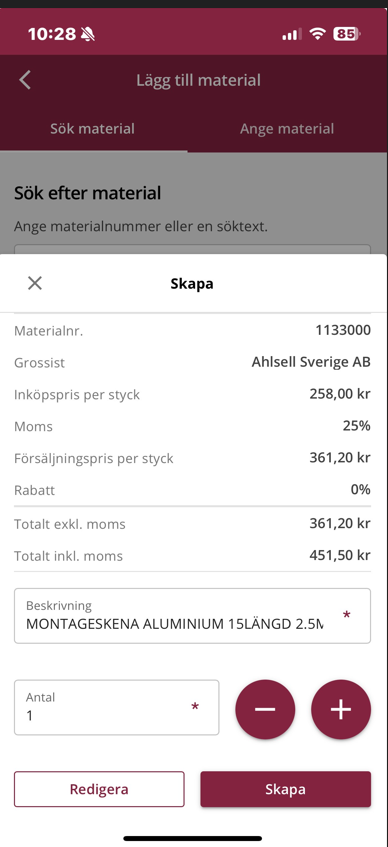
Task: Tap the silent mode bell icon
Action: 88,35
